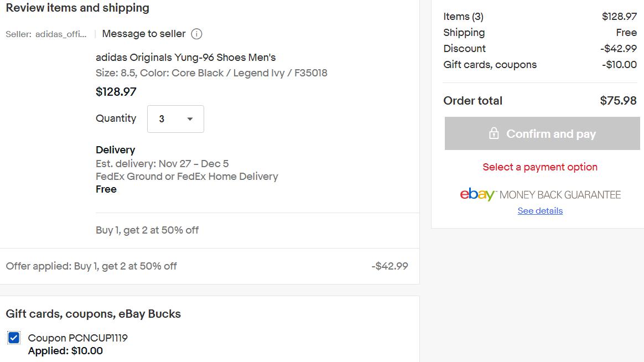Viewport: 644px width, 362px height.
Task: Follow the See details link
Action: [540, 211]
